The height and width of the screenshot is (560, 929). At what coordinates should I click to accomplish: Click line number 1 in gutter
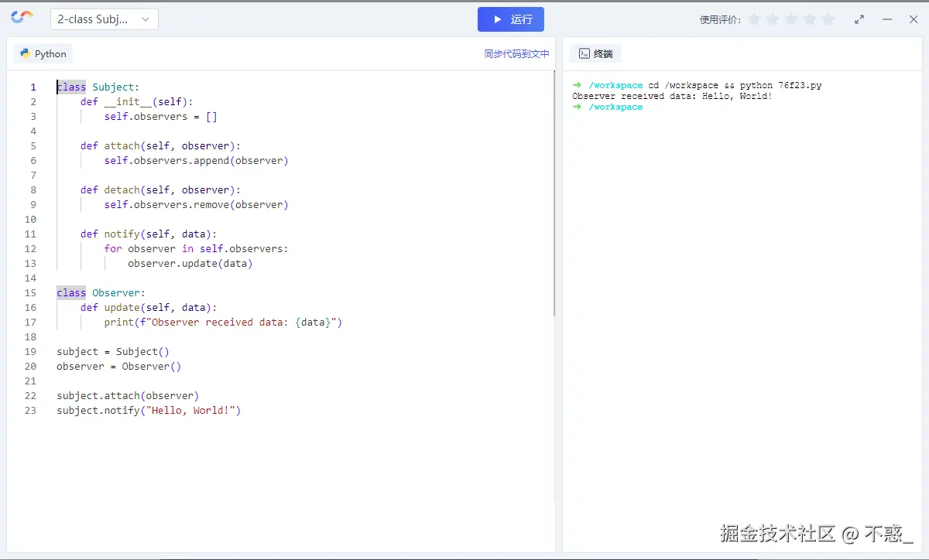[x=33, y=87]
